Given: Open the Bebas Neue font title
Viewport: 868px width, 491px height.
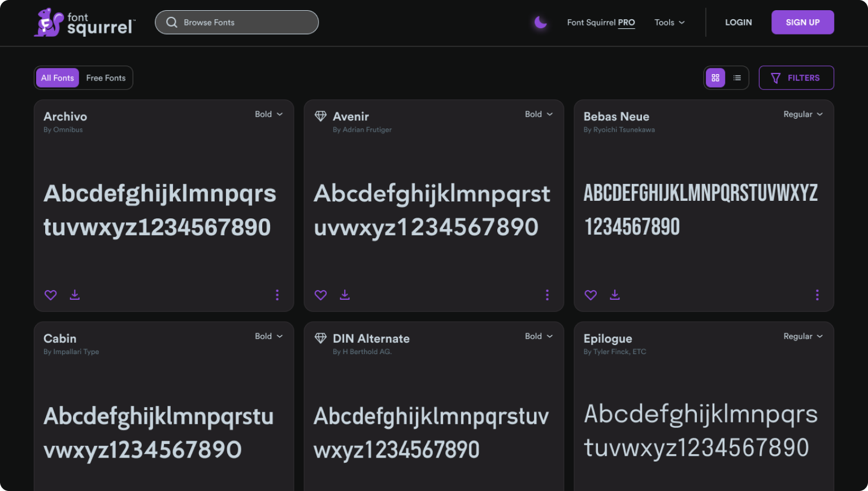Looking at the screenshot, I should point(617,117).
